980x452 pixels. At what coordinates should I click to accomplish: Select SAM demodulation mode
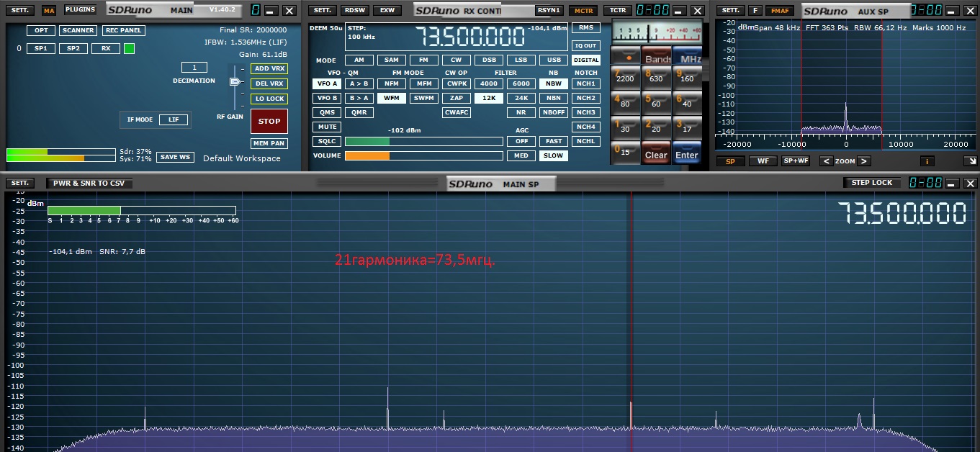coord(391,60)
